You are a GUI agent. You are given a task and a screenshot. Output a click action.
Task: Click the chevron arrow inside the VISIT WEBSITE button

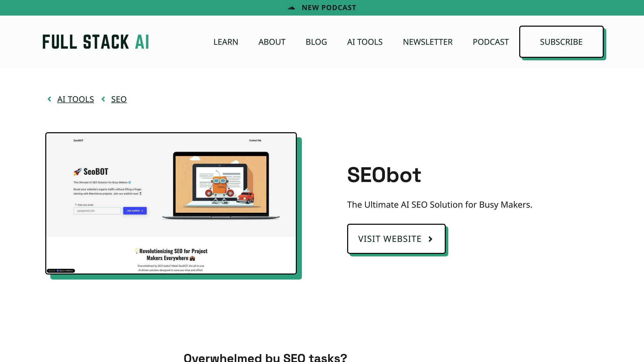(430, 239)
